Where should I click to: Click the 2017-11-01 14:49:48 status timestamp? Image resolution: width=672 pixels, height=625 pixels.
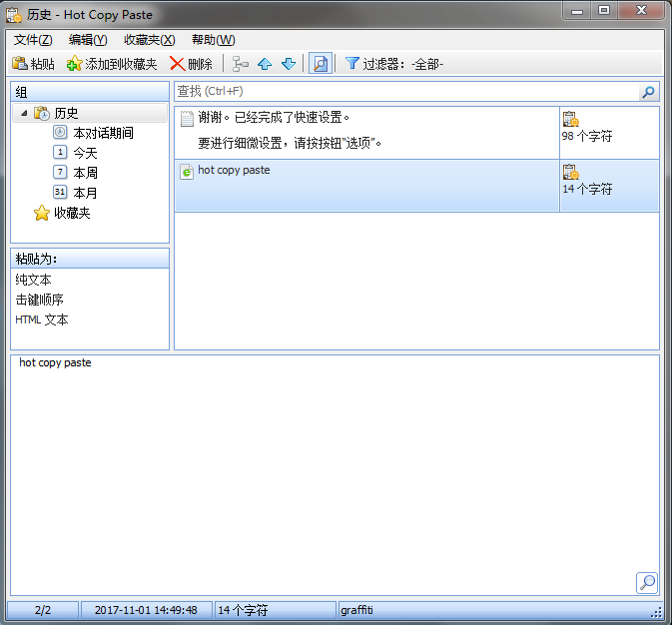click(146, 610)
